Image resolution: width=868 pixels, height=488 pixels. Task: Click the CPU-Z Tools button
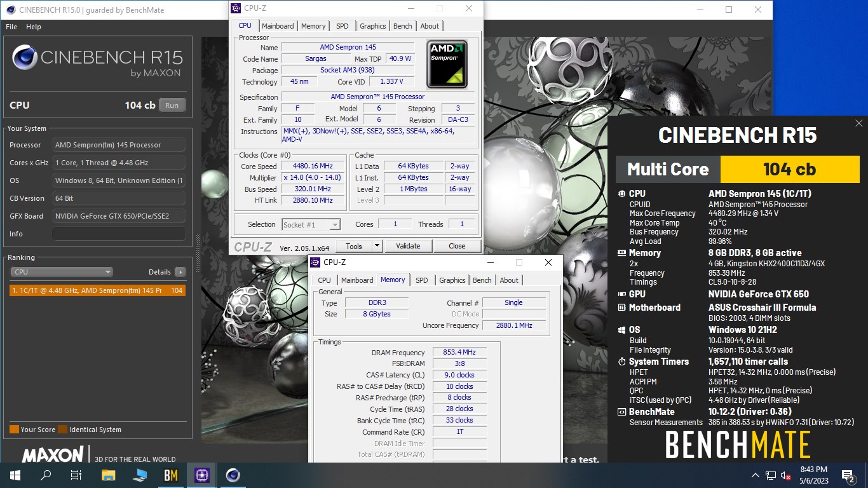[353, 246]
